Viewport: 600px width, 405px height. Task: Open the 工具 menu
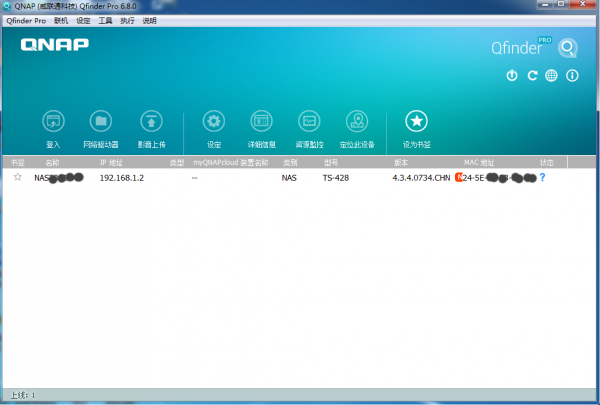tap(105, 20)
